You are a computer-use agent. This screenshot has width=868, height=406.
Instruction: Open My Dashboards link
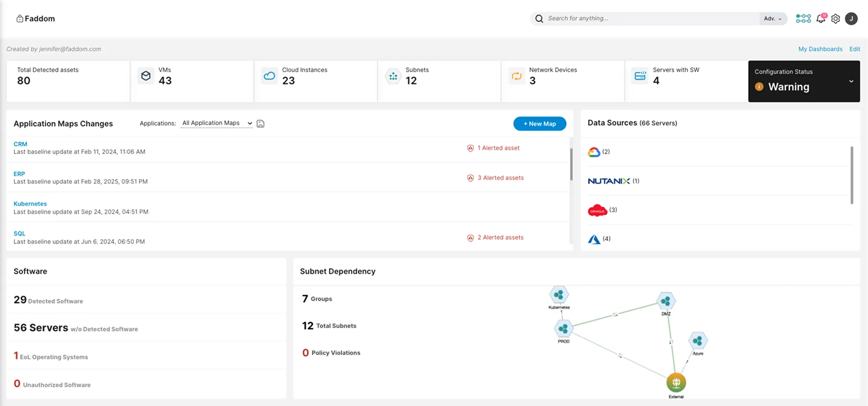(820, 49)
